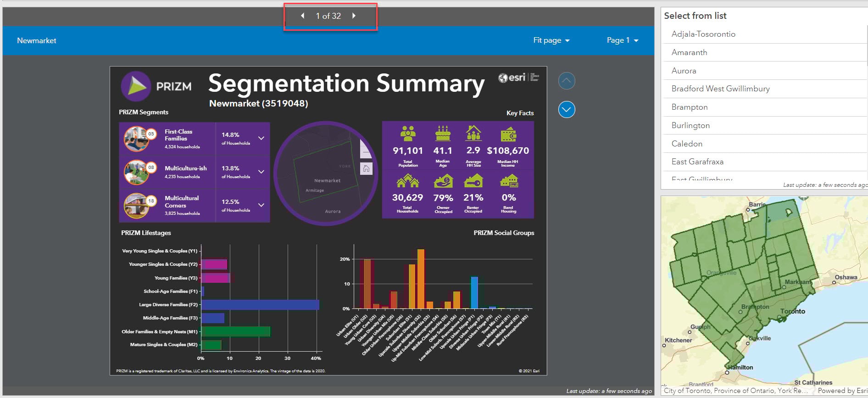Click the $108,670 median income value
The width and height of the screenshot is (868, 398).
pos(508,151)
